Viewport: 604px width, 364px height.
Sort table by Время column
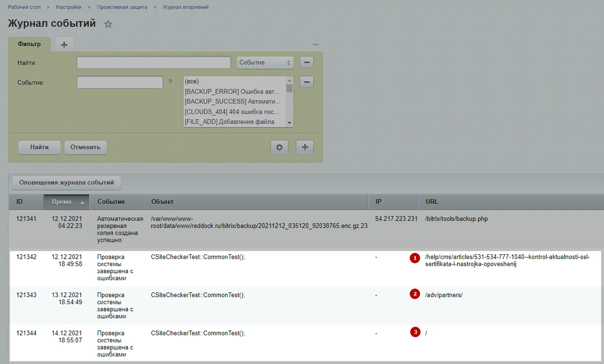(x=66, y=202)
